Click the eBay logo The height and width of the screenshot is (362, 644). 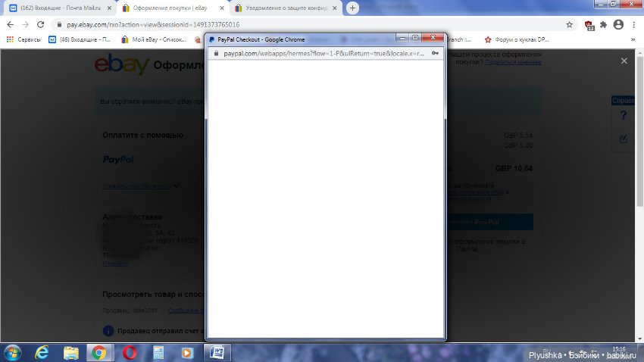(121, 64)
